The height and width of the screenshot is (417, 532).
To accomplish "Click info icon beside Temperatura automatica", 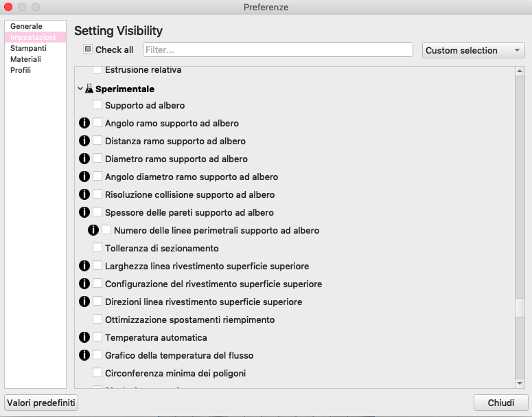I will click(84, 337).
